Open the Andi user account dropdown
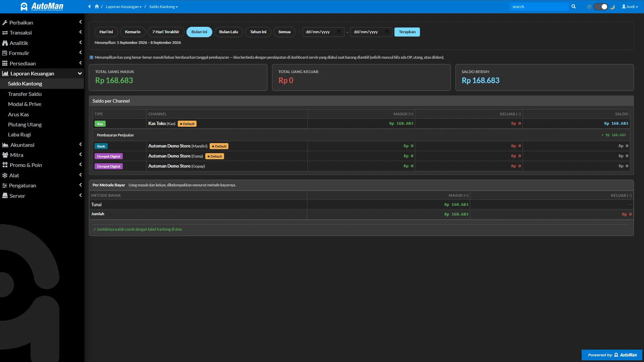The width and height of the screenshot is (644, 362). 630,7
